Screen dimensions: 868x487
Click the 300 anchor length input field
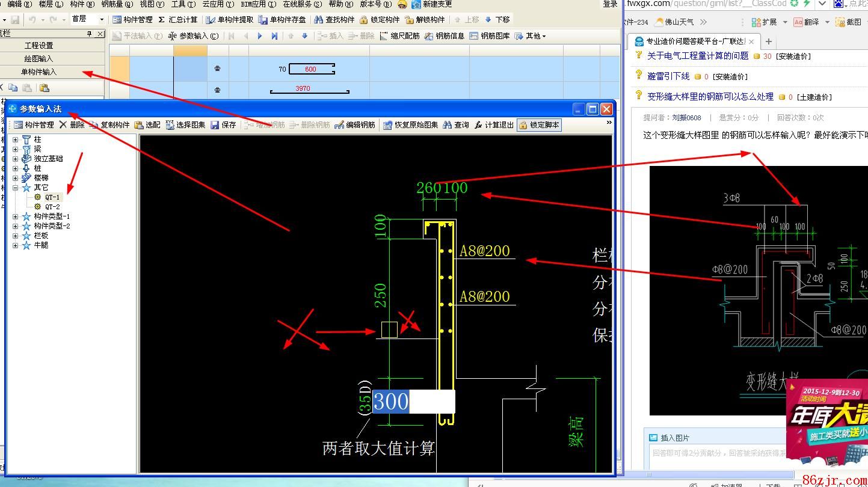(x=413, y=402)
